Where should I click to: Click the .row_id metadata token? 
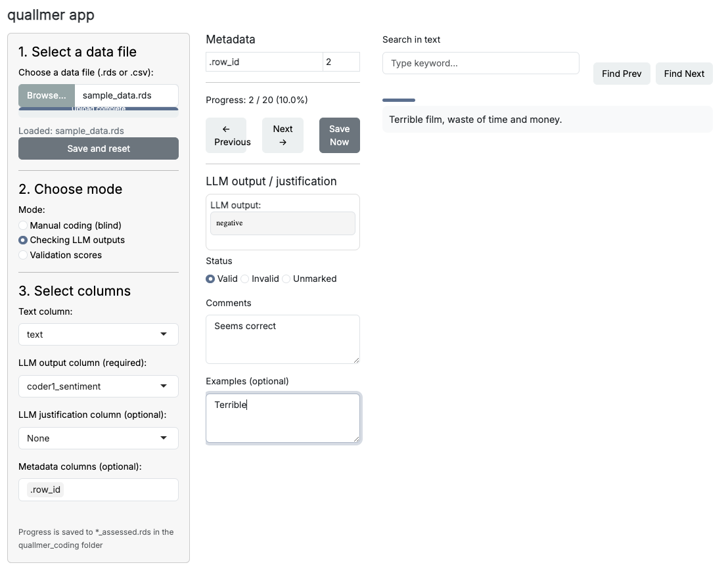(x=45, y=489)
